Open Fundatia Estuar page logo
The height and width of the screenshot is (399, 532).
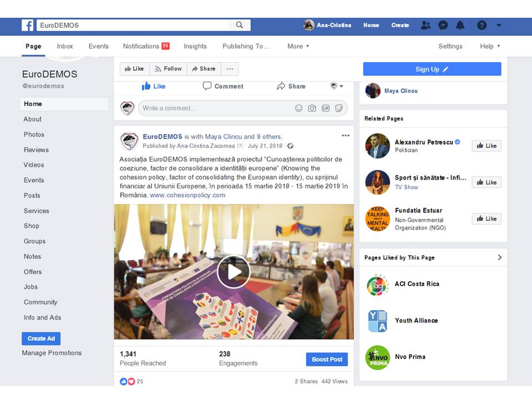pyautogui.click(x=377, y=219)
